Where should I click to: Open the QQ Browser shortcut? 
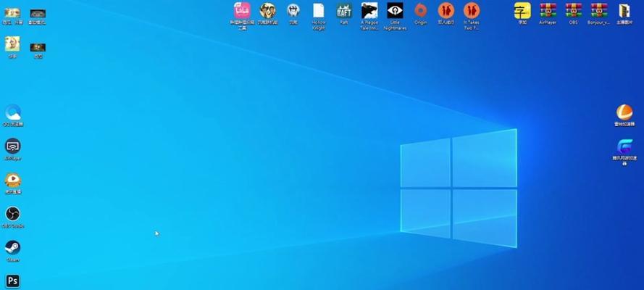point(13,112)
